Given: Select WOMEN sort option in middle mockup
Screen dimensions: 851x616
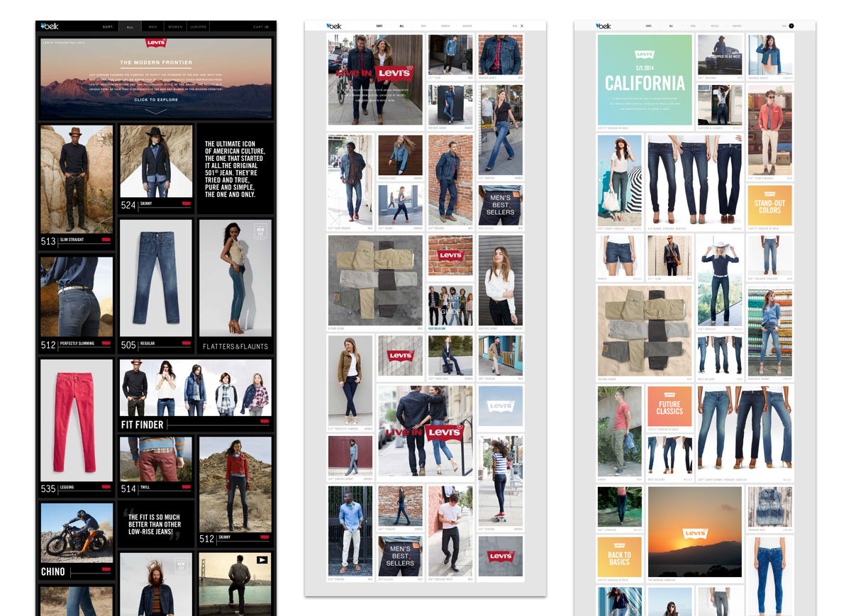Looking at the screenshot, I should (445, 26).
